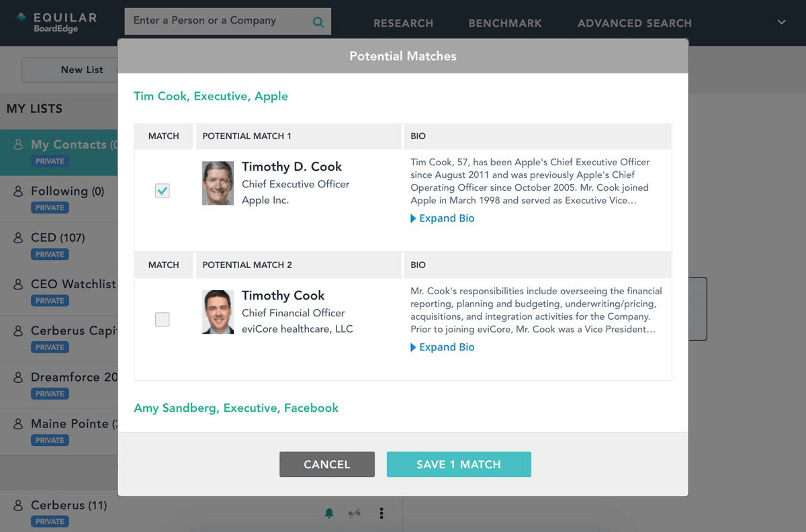
Task: Open the ADVANCED SEARCH menu
Action: [635, 24]
